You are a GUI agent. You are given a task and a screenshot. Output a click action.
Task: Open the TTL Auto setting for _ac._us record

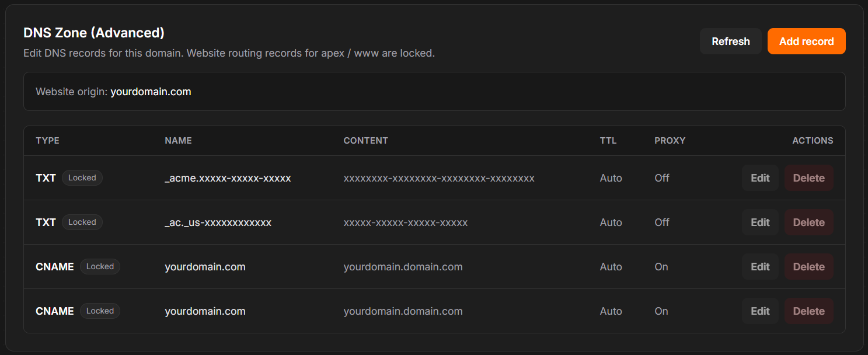[611, 222]
